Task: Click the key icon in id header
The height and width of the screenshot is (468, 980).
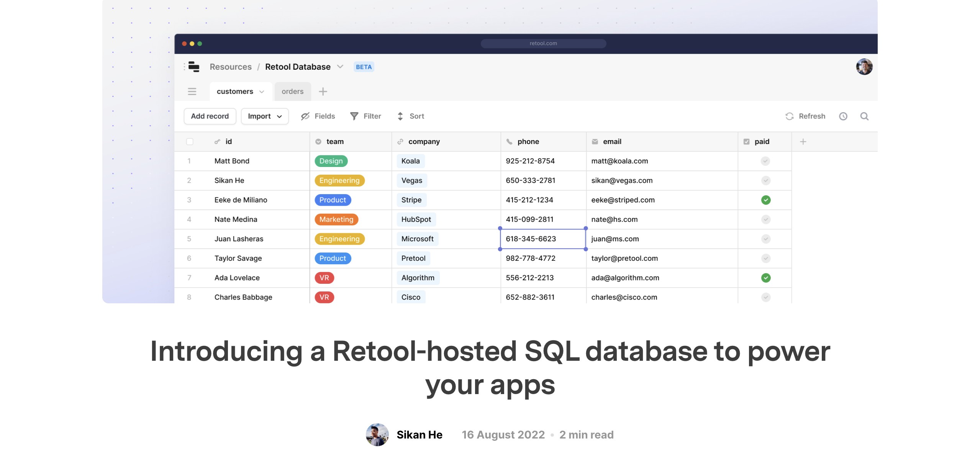Action: pyautogui.click(x=217, y=142)
